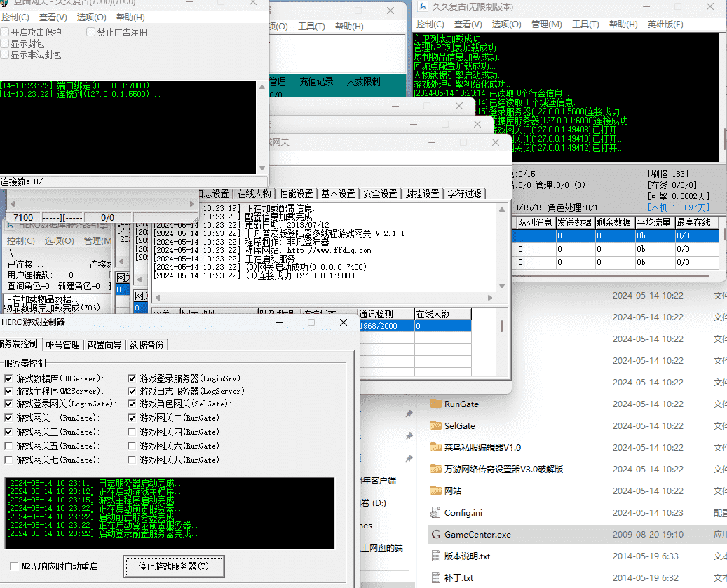Click the 2014-05-19 6:33 date of 版本说明.txt

[x=646, y=556]
